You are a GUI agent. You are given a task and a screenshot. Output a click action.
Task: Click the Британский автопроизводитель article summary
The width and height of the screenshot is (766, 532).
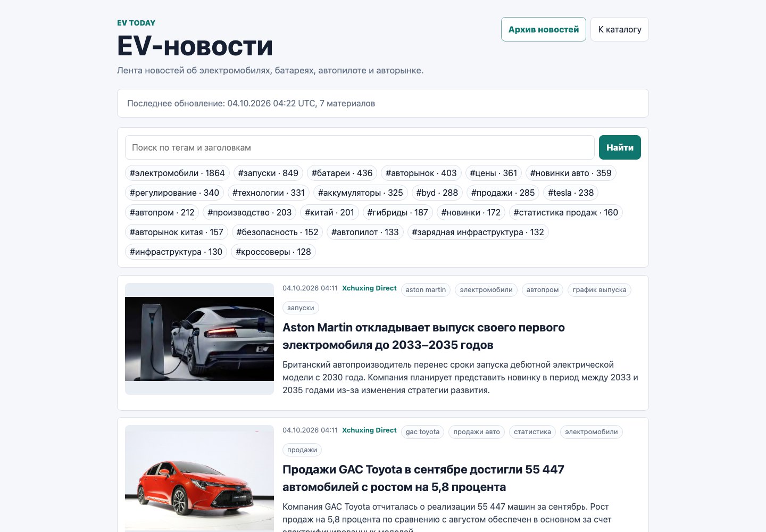click(x=460, y=377)
